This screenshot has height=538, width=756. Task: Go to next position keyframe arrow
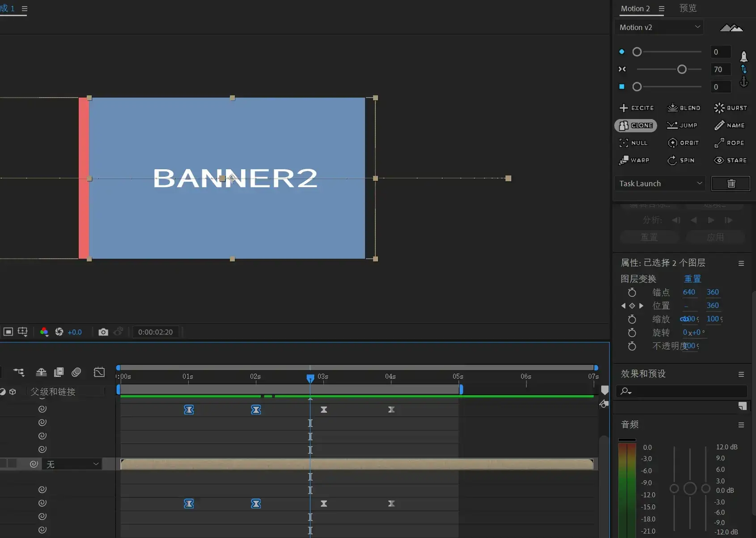pyautogui.click(x=641, y=306)
